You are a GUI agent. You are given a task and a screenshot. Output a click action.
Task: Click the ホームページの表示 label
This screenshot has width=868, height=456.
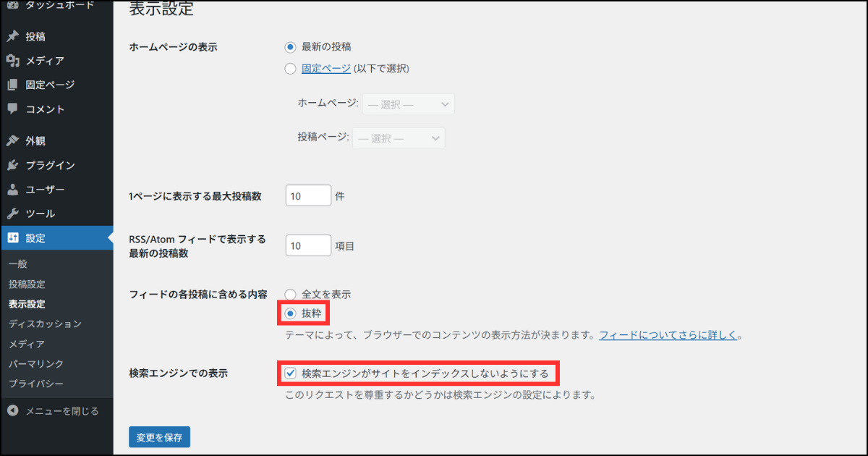(173, 47)
